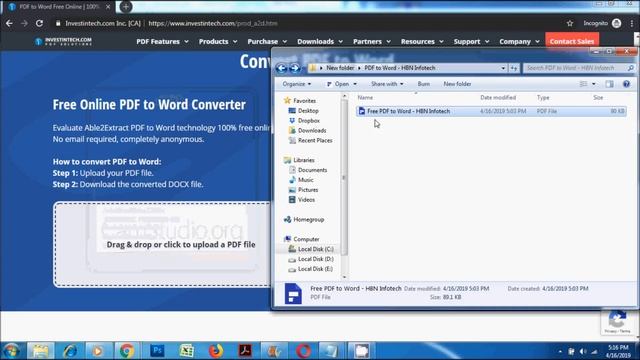Image resolution: width=640 pixels, height=360 pixels.
Task: Bookmark this page with star icon
Action: [570, 23]
